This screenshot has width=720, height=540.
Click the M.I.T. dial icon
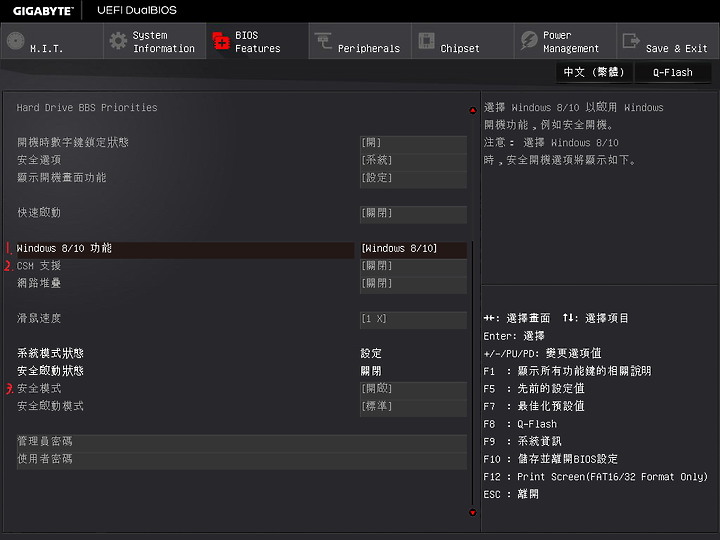pyautogui.click(x=16, y=41)
